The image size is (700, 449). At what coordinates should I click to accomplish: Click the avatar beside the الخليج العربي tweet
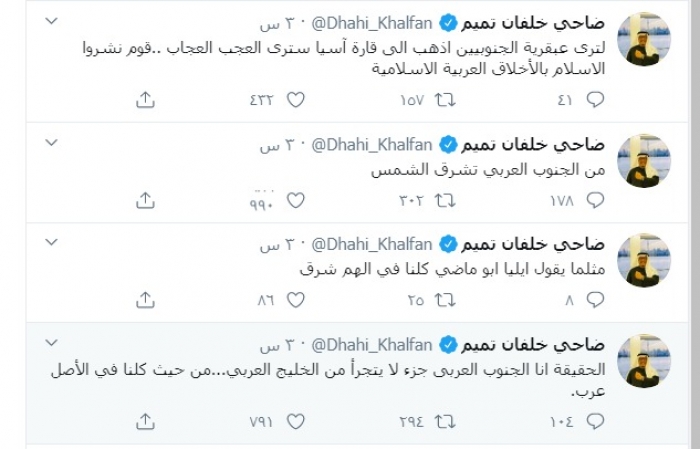644,361
